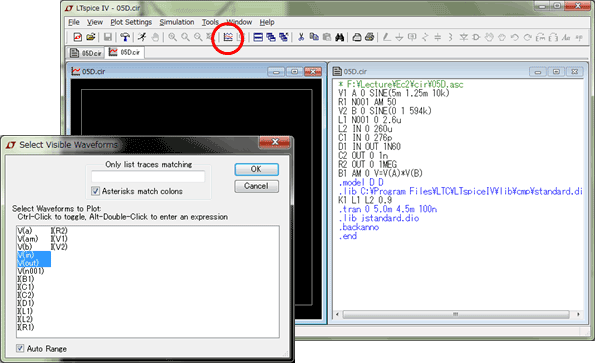Click the Capacitor component icon
The image size is (595, 363).
point(438,37)
